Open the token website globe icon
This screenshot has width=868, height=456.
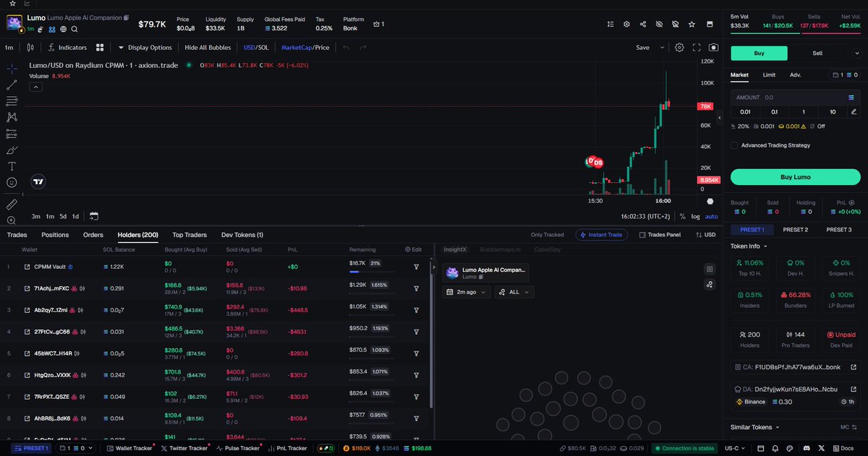point(64,29)
